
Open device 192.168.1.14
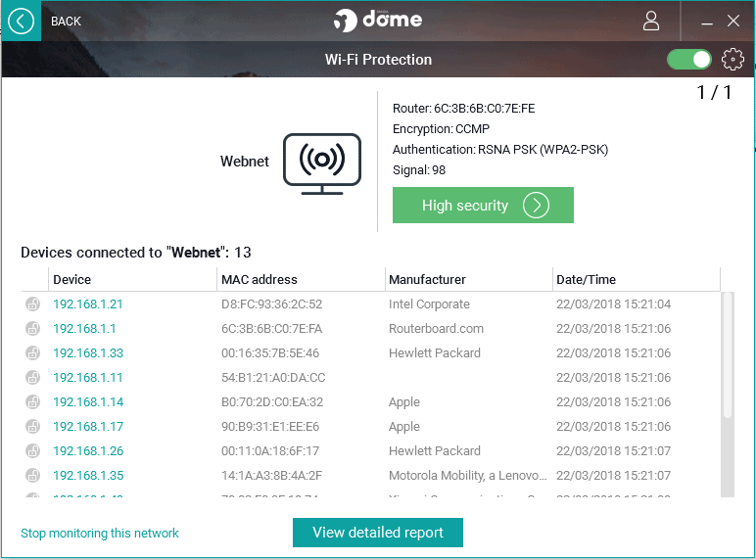[88, 402]
